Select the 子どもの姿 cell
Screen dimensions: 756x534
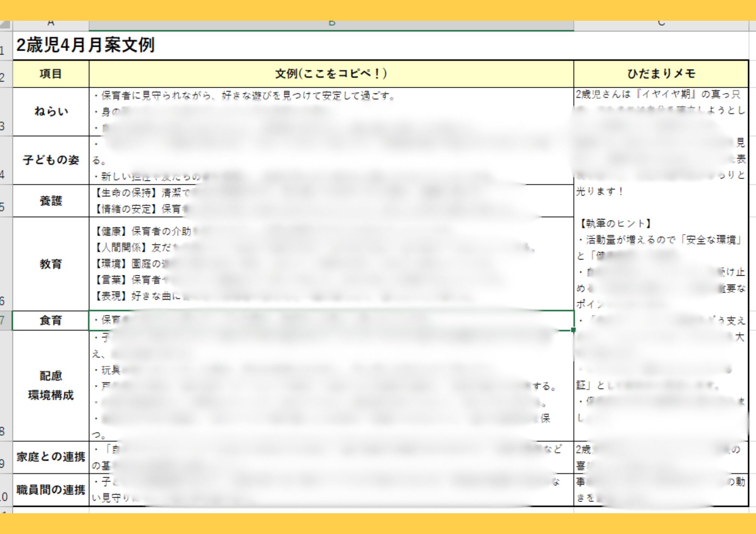51,160
